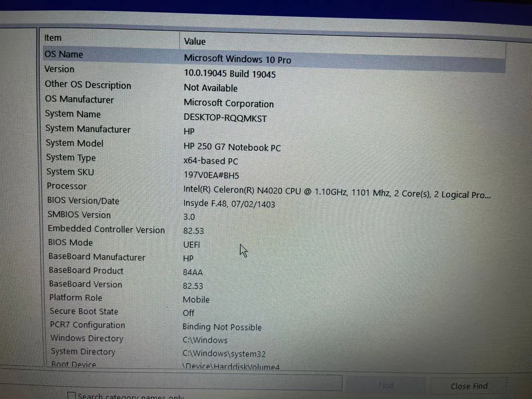Click the Mobile value
Screen dimensions: 532x399
(x=196, y=300)
